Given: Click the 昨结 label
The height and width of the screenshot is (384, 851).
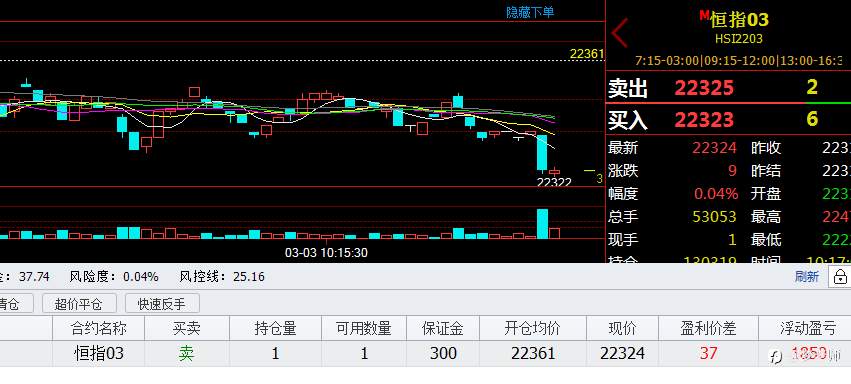Looking at the screenshot, I should tap(766, 171).
